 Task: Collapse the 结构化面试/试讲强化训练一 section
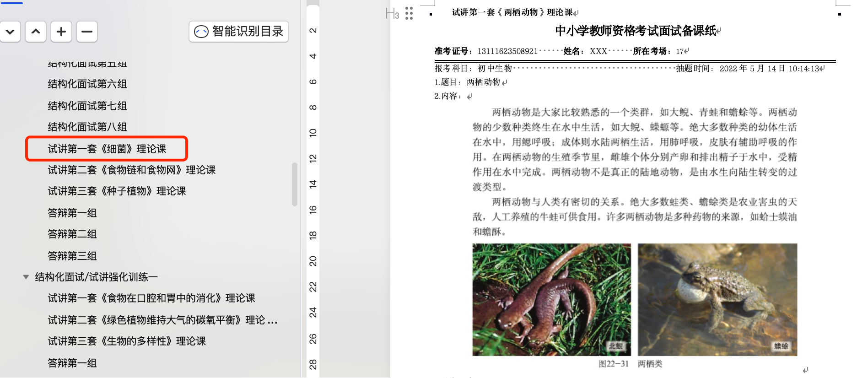click(26, 277)
